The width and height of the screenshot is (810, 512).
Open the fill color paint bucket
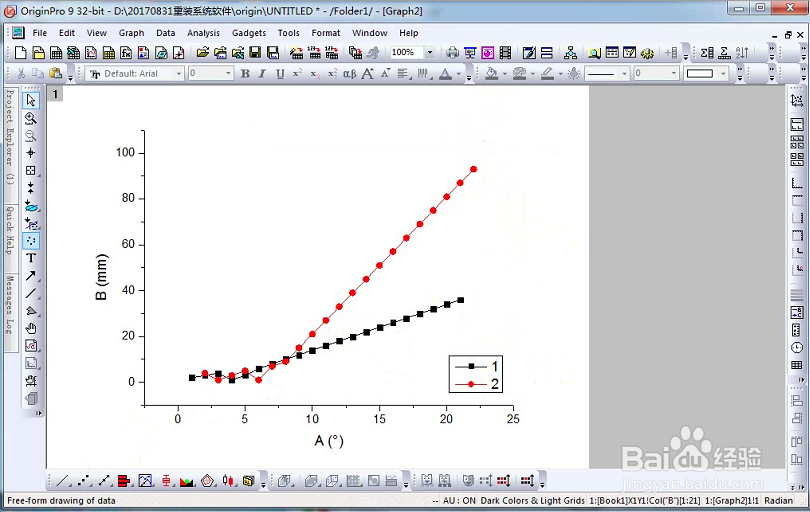[491, 74]
